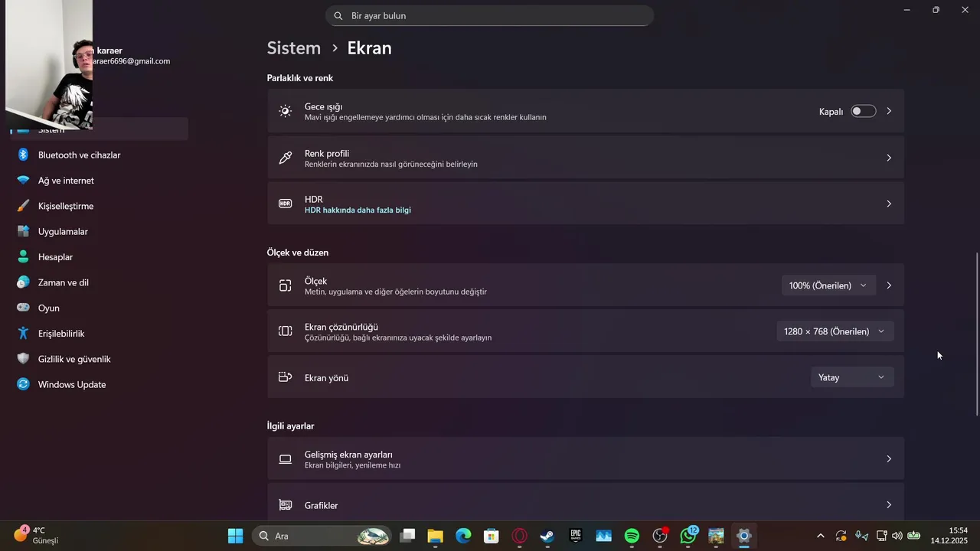This screenshot has width=980, height=551.
Task: Open custom Ölçek options chevron
Action: (889, 285)
